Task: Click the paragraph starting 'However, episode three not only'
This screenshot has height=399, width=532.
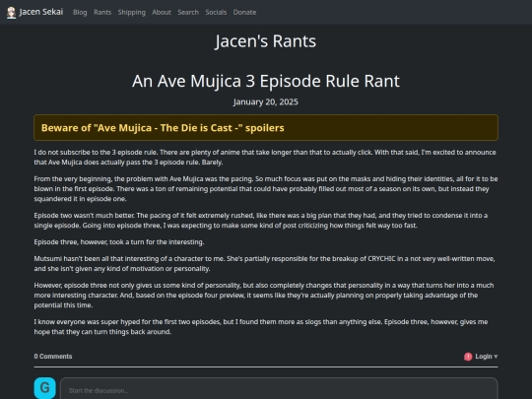Action: click(x=264, y=296)
